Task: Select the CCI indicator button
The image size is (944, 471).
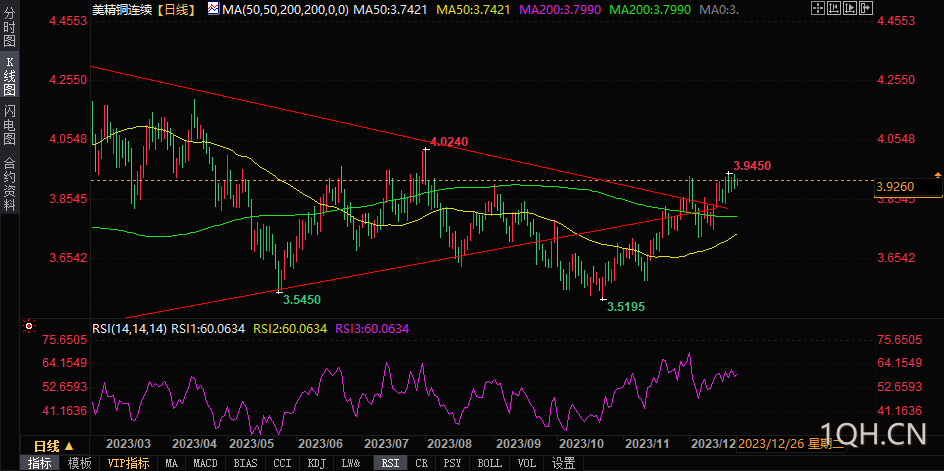Action: [282, 463]
